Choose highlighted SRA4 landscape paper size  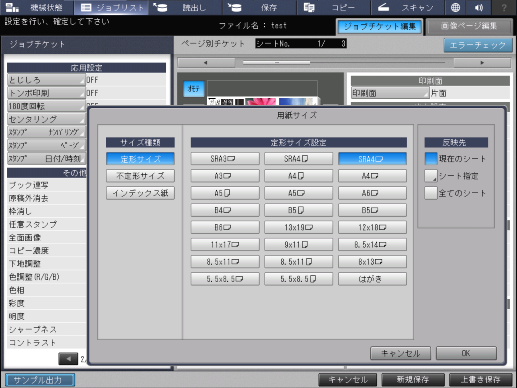(x=373, y=159)
